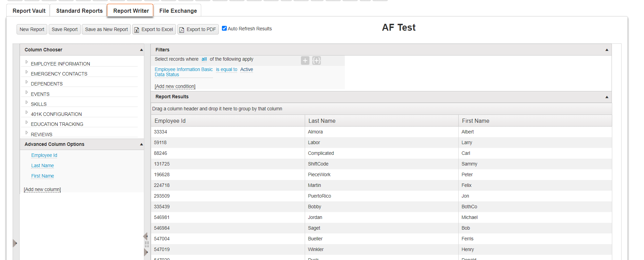Screen dimensions: 644x260
Task: Open the Employee Id advanced column link
Action: click(x=44, y=155)
